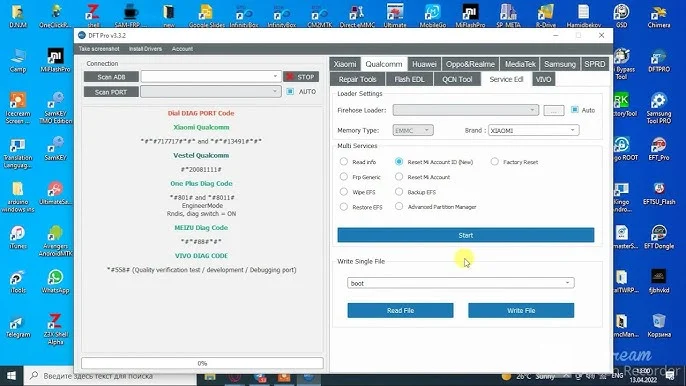The width and height of the screenshot is (686, 386).
Task: Choose the Reset Mi Account radio option
Action: (x=399, y=177)
